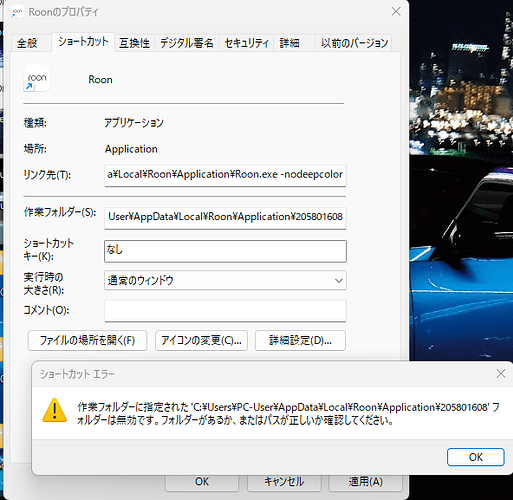The image size is (513, 500).
Task: Click the アプリケーション type text
Action: (134, 123)
